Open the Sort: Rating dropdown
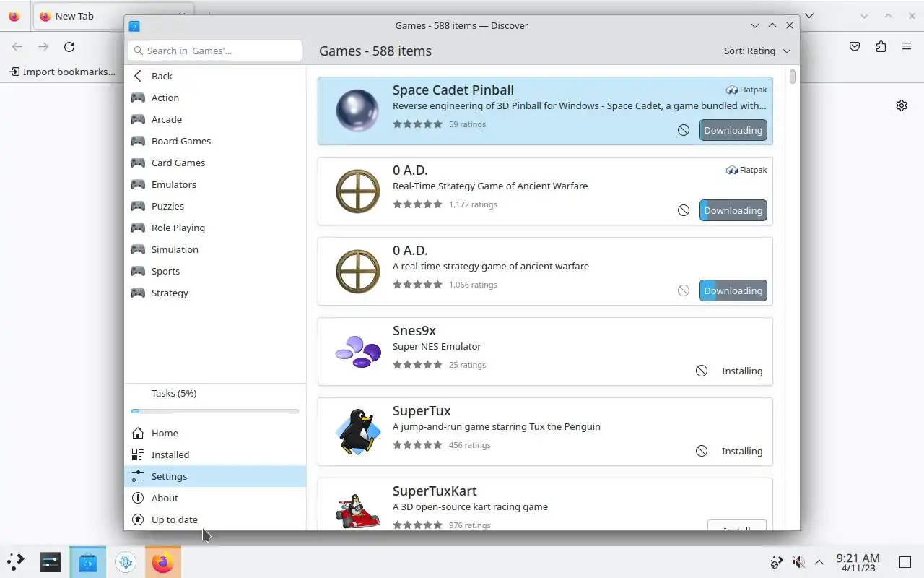This screenshot has width=924, height=578. coord(757,51)
